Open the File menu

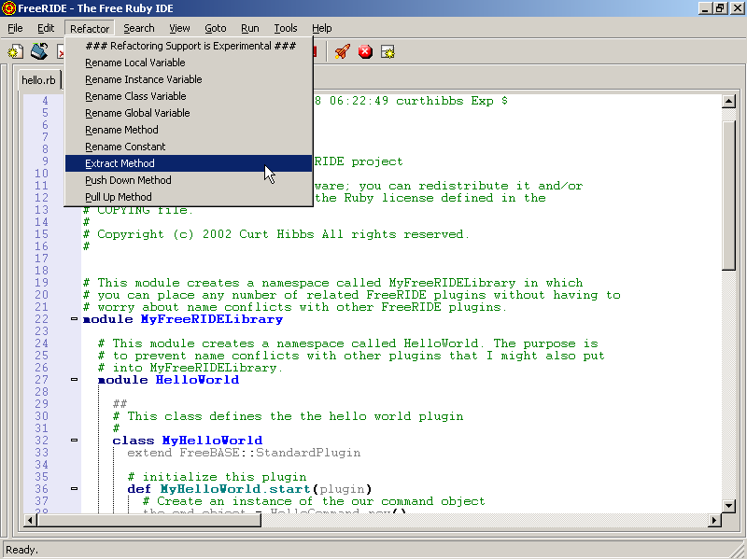(15, 29)
